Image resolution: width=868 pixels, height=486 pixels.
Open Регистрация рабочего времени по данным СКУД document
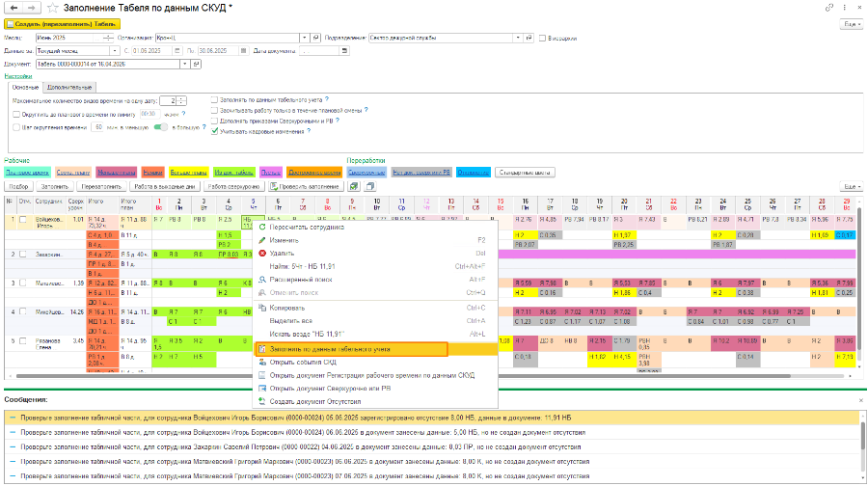375,375
